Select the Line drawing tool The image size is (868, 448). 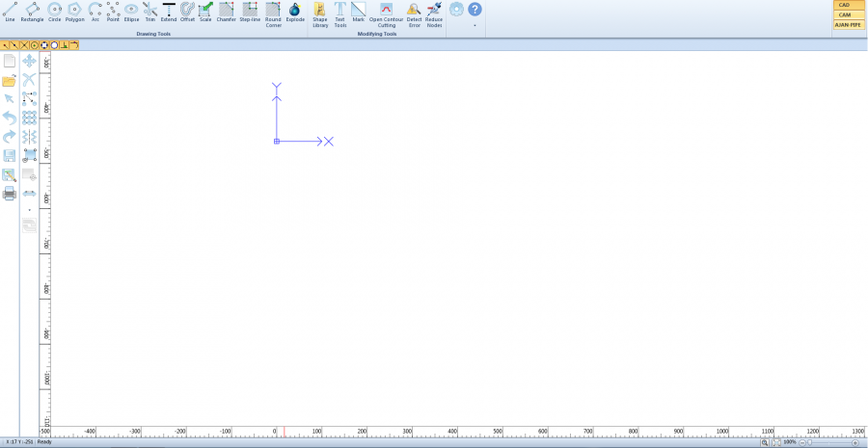(10, 12)
